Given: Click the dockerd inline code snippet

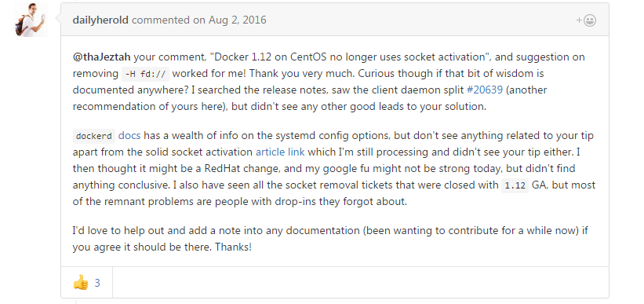Looking at the screenshot, I should coord(94,136).
